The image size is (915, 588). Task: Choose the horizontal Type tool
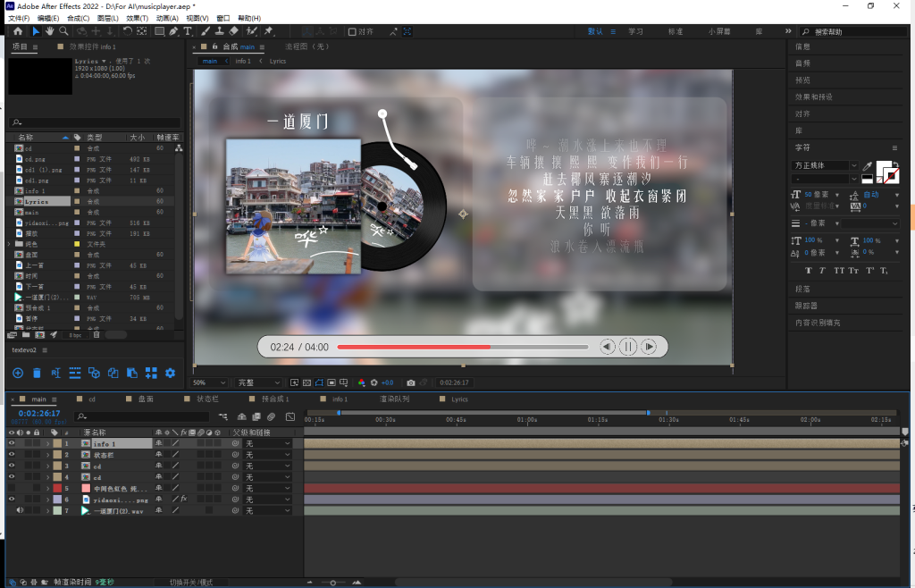[188, 31]
